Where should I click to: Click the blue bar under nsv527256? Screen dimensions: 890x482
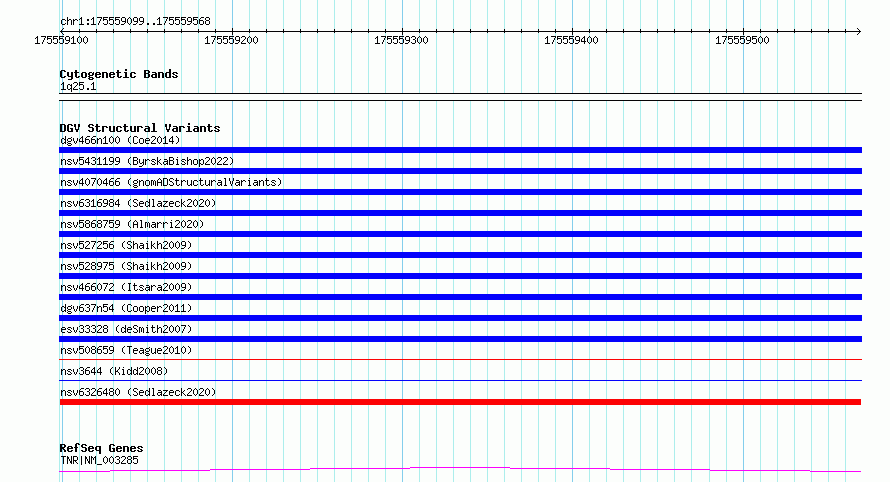point(460,255)
